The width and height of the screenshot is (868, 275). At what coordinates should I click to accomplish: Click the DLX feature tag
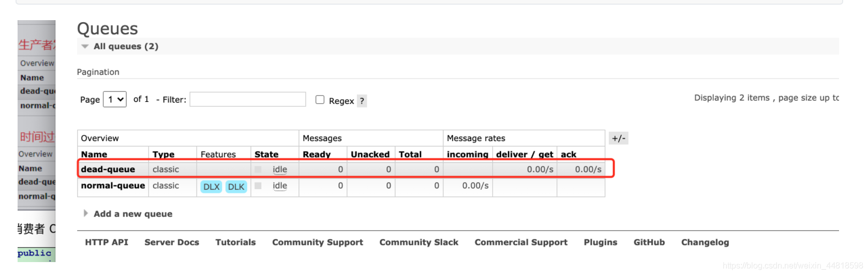click(x=212, y=187)
